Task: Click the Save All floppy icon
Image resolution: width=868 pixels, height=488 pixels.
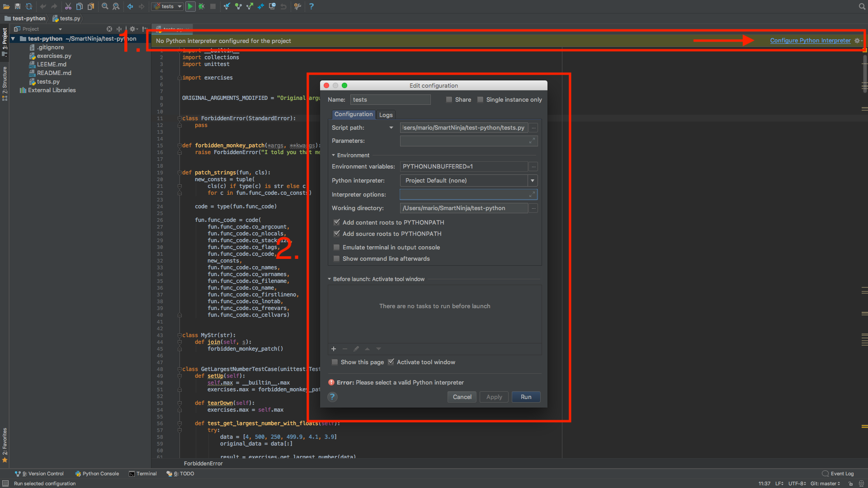Action: point(18,6)
